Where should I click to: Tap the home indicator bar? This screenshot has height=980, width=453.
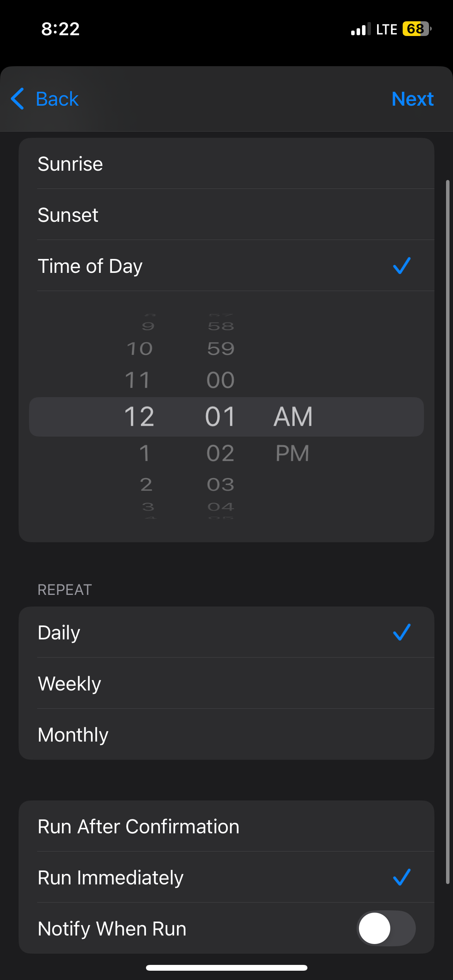point(226,968)
